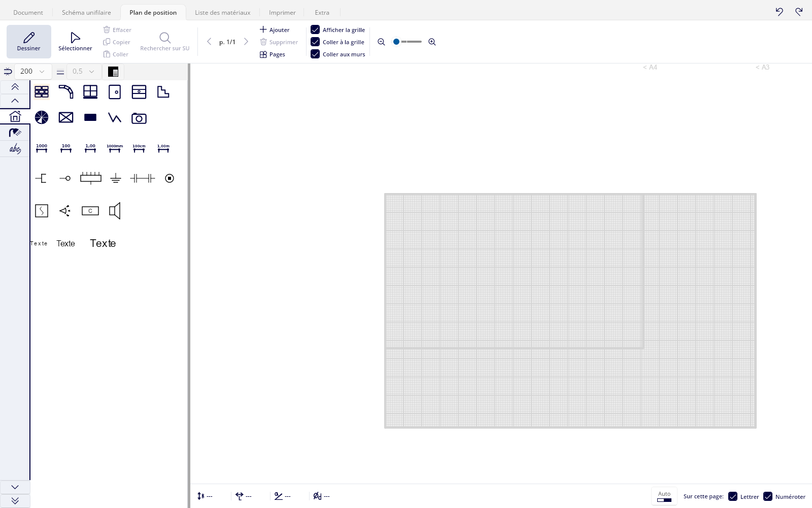Screen dimensions: 812x508
Task: Jump to bottom of symbol categories
Action: [15, 501]
